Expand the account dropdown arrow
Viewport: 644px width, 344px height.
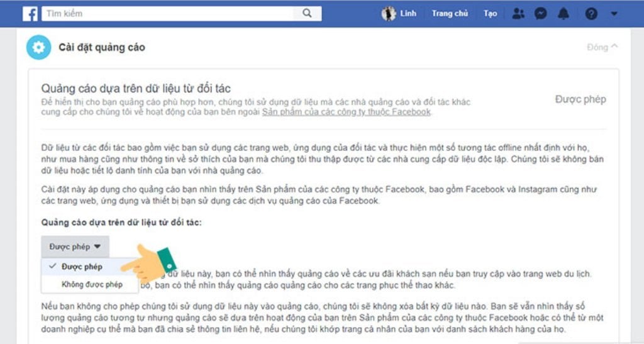(x=614, y=14)
